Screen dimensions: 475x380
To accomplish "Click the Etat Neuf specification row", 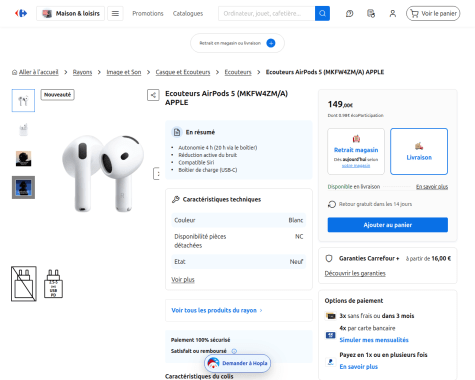I will tap(239, 262).
